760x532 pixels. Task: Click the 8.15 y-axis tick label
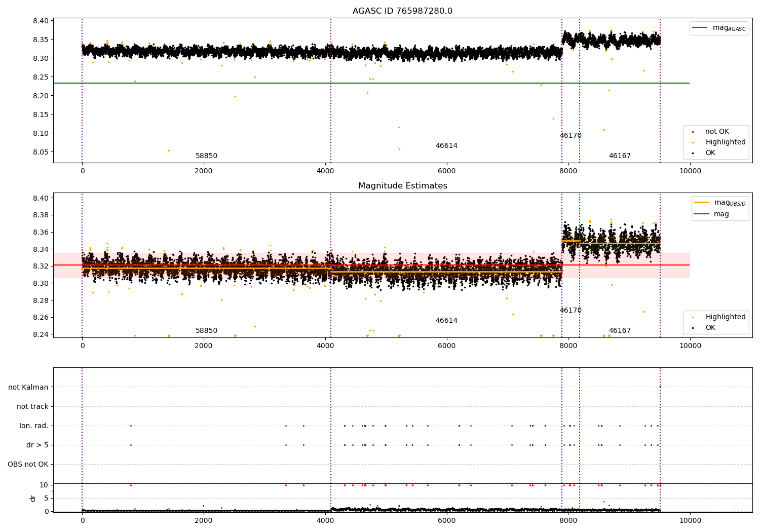click(x=41, y=115)
